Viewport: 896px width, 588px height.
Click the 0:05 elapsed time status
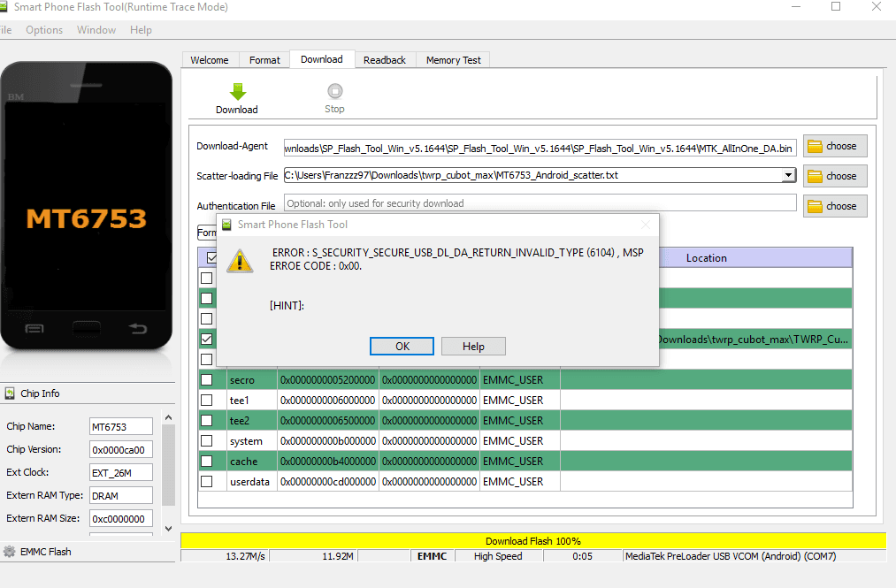click(582, 556)
